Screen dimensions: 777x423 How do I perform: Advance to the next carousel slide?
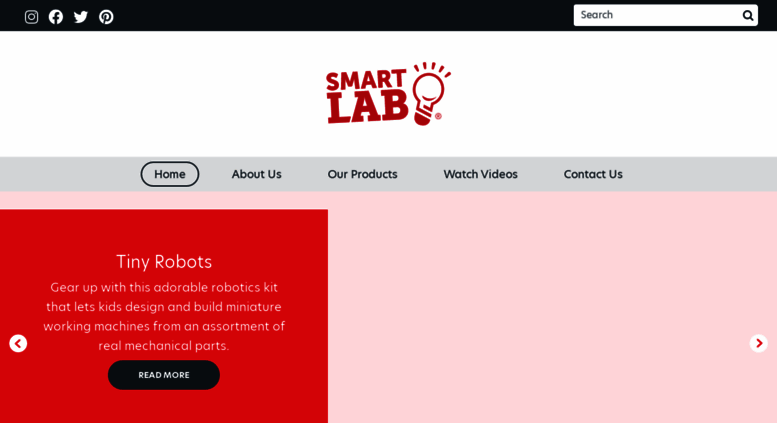coord(758,343)
